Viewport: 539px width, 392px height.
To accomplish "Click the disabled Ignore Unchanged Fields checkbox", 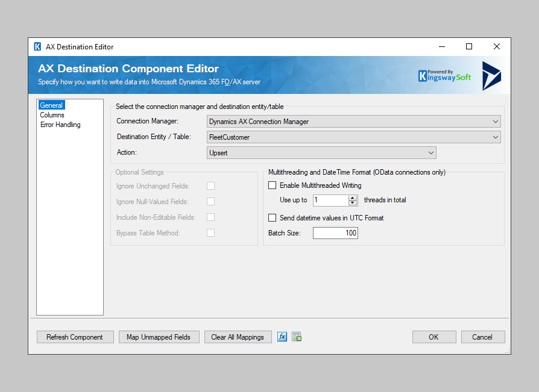I will (210, 185).
